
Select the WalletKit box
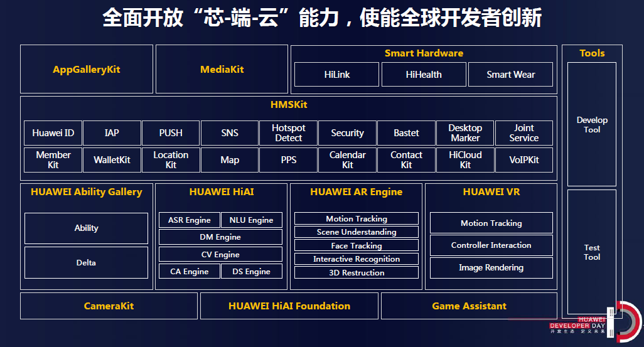pyautogui.click(x=112, y=160)
